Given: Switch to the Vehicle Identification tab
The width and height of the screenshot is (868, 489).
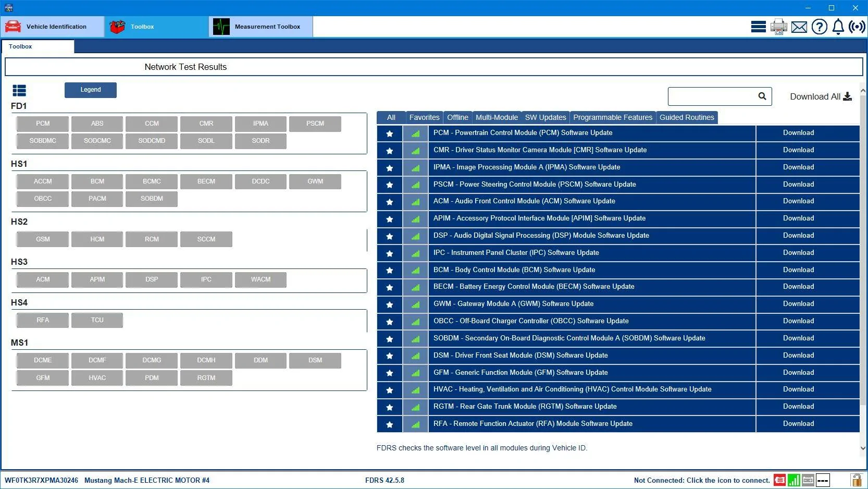Looking at the screenshot, I should pyautogui.click(x=53, y=27).
